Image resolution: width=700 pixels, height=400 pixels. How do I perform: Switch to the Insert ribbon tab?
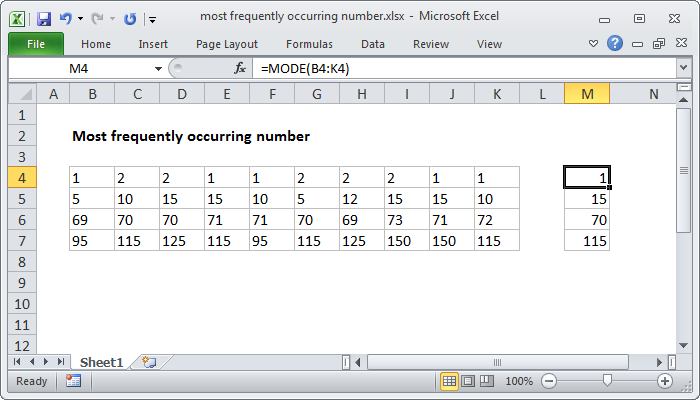pyautogui.click(x=153, y=44)
